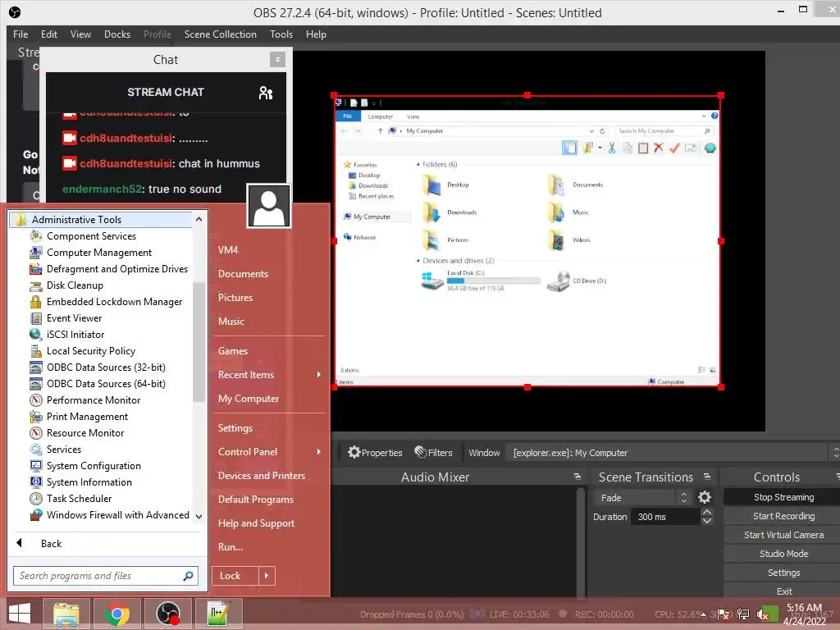Click the user account picture in start menu
Viewport: 840px width, 630px height.
[269, 206]
